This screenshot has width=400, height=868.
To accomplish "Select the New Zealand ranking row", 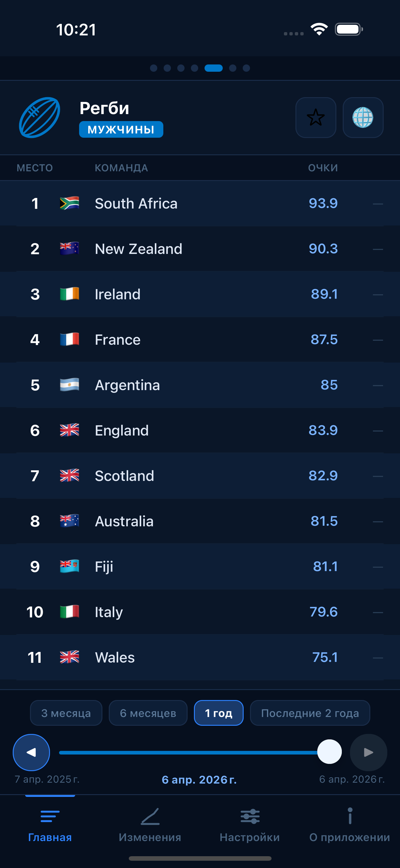I will (x=200, y=248).
